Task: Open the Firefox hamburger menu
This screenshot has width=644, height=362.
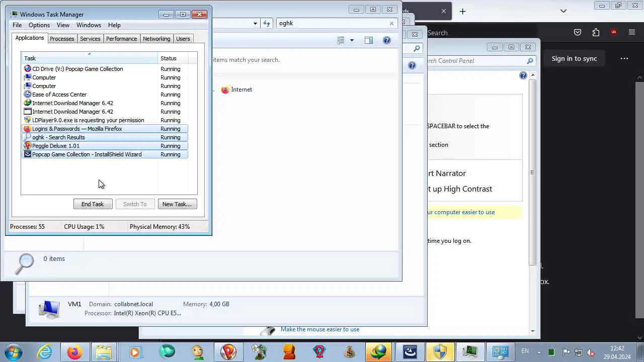Action: (632, 32)
